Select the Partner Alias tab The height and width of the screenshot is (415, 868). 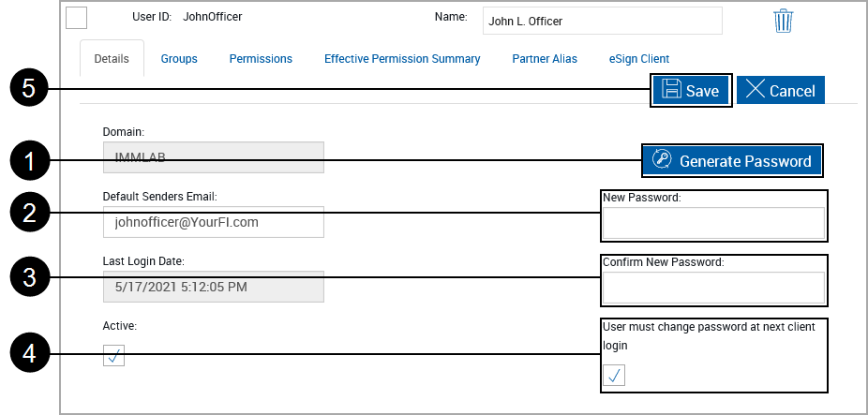(x=545, y=58)
